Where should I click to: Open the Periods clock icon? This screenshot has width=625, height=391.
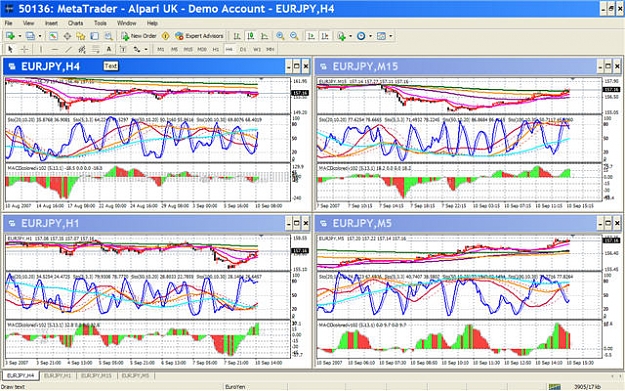[361, 36]
